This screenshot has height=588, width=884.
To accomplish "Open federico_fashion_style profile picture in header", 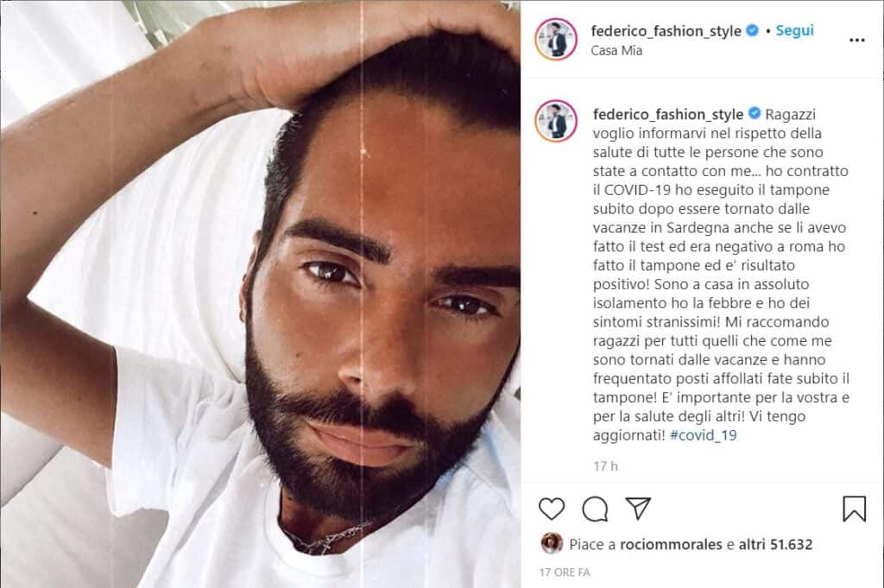I will click(556, 39).
